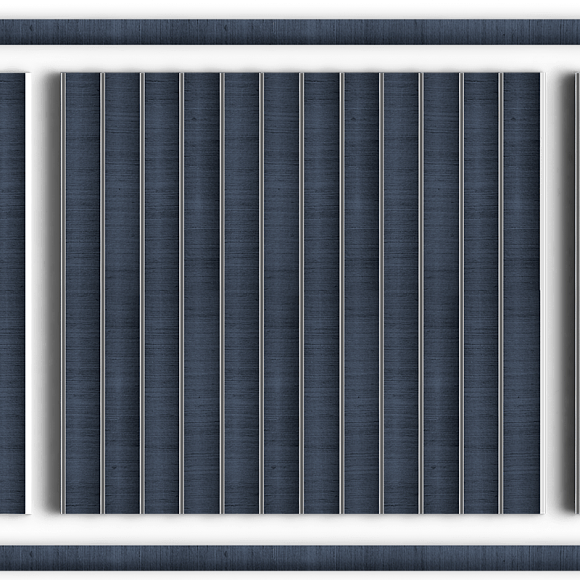Click the tenth blue strip in the central panel
This screenshot has height=580, width=580.
pos(441,293)
